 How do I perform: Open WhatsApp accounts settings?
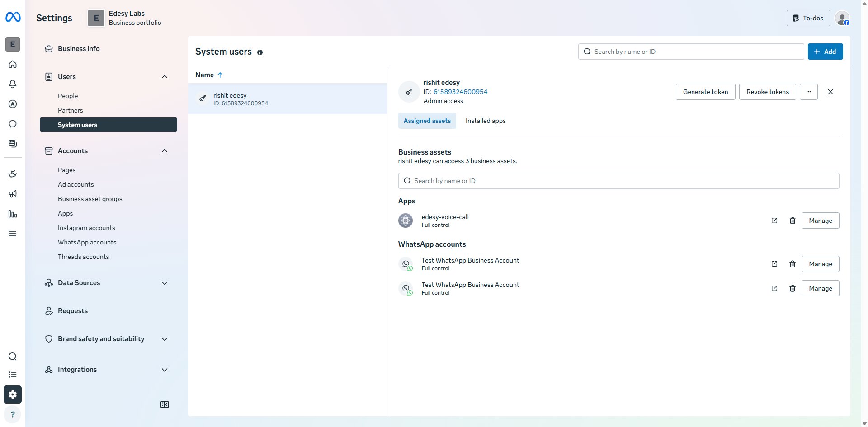(x=87, y=242)
